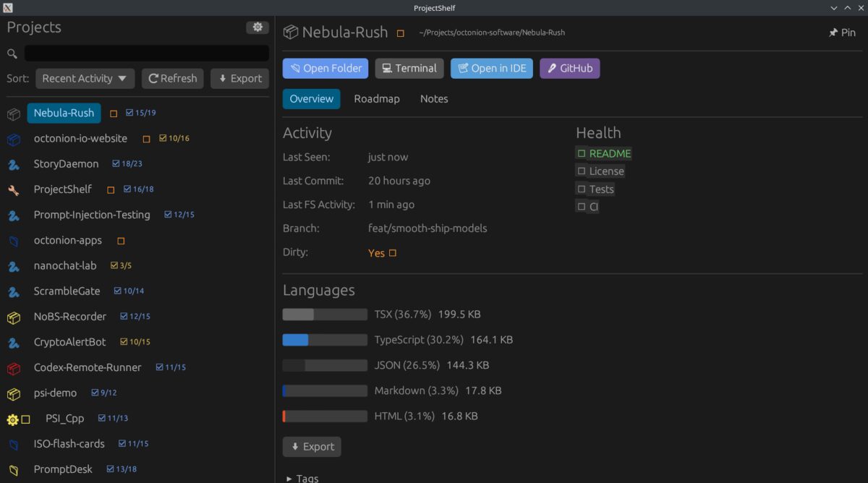Click the project path ~/Projects/octonion-software/Nebula-Rush
The width and height of the screenshot is (868, 483).
tap(492, 33)
